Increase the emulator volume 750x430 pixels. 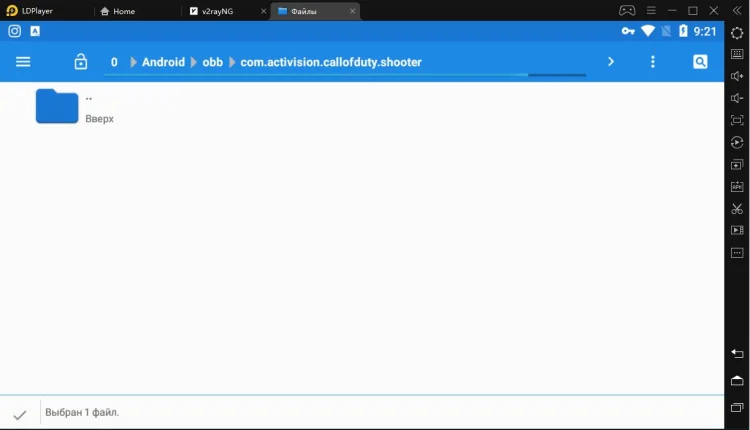737,76
